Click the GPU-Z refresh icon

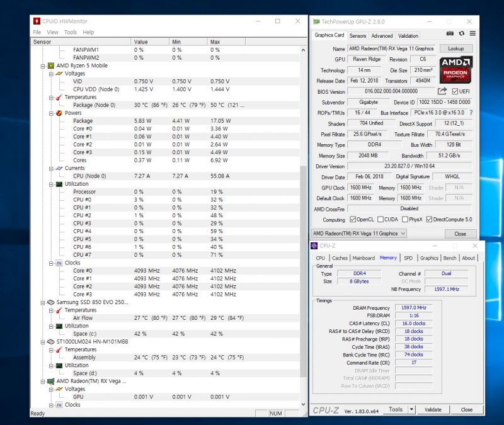[x=462, y=33]
